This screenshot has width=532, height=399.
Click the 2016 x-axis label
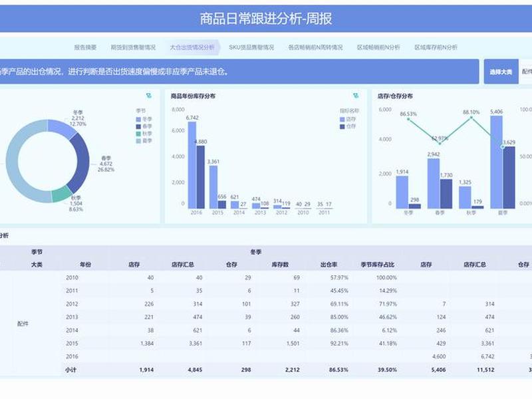click(196, 213)
